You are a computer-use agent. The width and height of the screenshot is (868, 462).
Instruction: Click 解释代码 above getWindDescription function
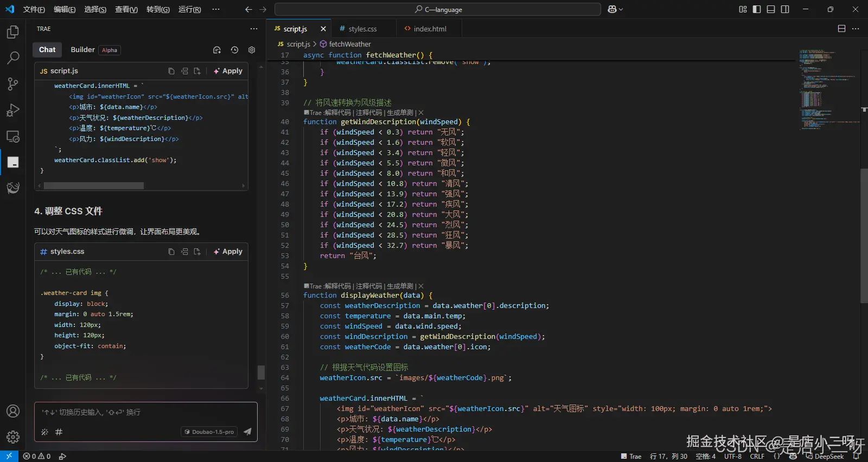tap(337, 113)
